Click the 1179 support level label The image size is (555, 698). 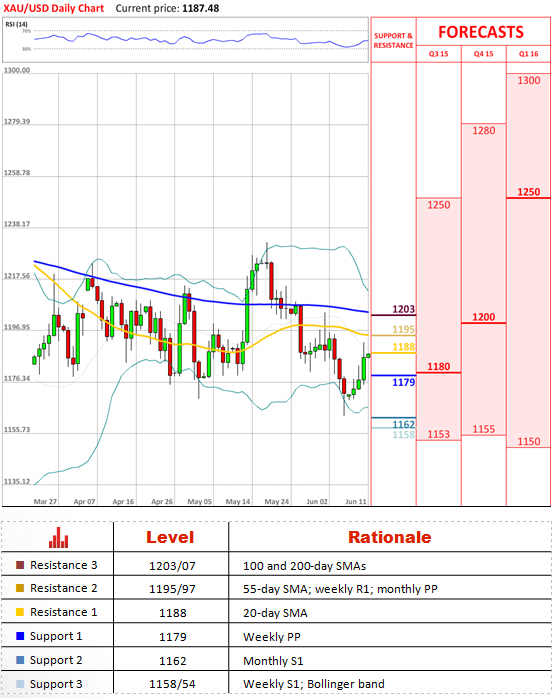[x=403, y=382]
